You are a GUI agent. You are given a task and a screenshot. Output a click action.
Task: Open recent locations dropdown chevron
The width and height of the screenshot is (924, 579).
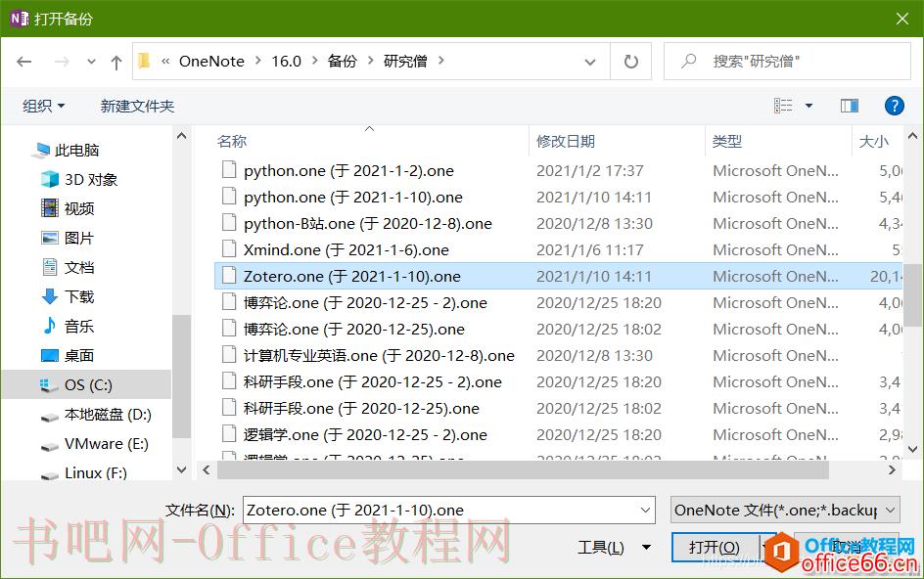[91, 62]
